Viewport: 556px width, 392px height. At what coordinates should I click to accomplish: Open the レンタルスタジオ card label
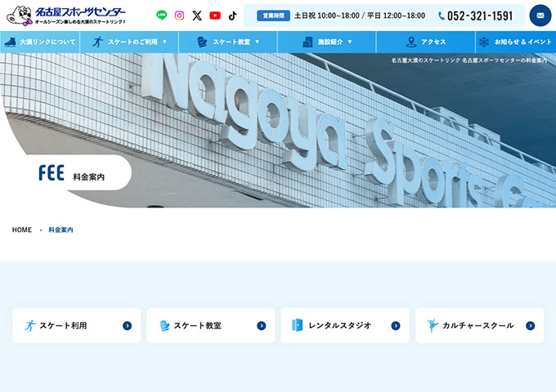(x=339, y=325)
